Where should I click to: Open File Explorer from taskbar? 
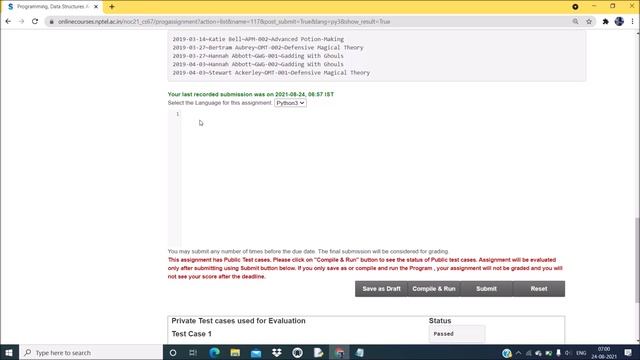(235, 353)
